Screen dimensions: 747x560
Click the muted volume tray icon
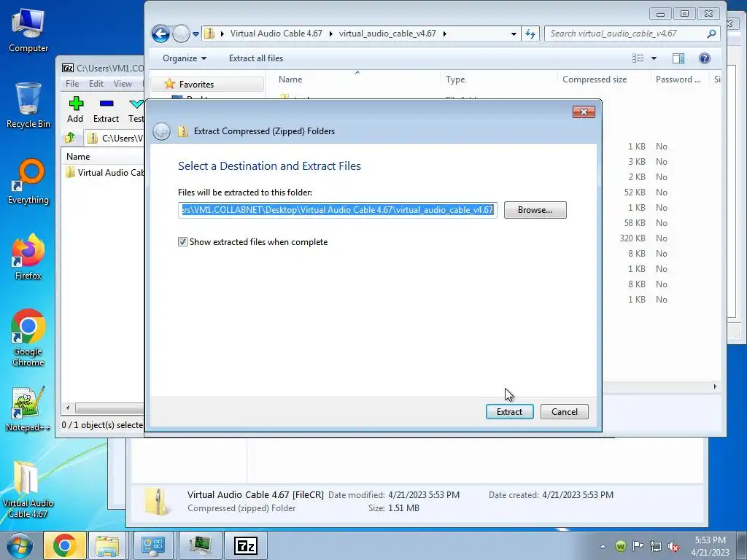[x=673, y=546]
